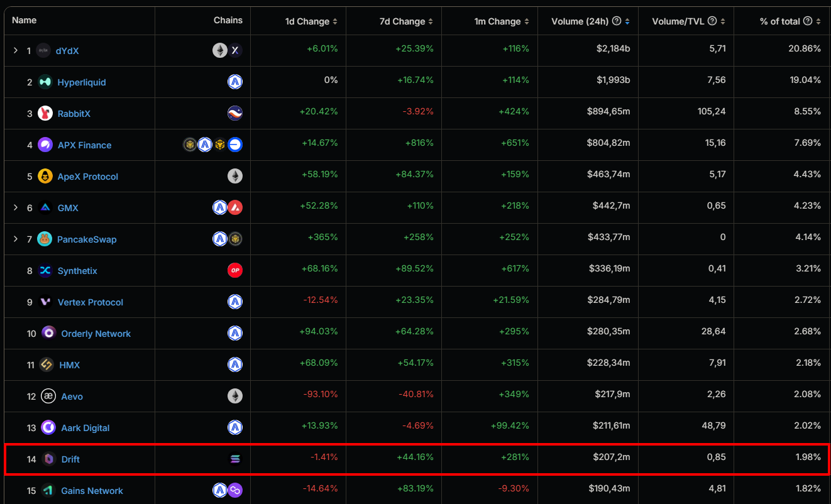Viewport: 831px width, 504px height.
Task: Click the Hyperliquid protocol logo
Action: [44, 82]
